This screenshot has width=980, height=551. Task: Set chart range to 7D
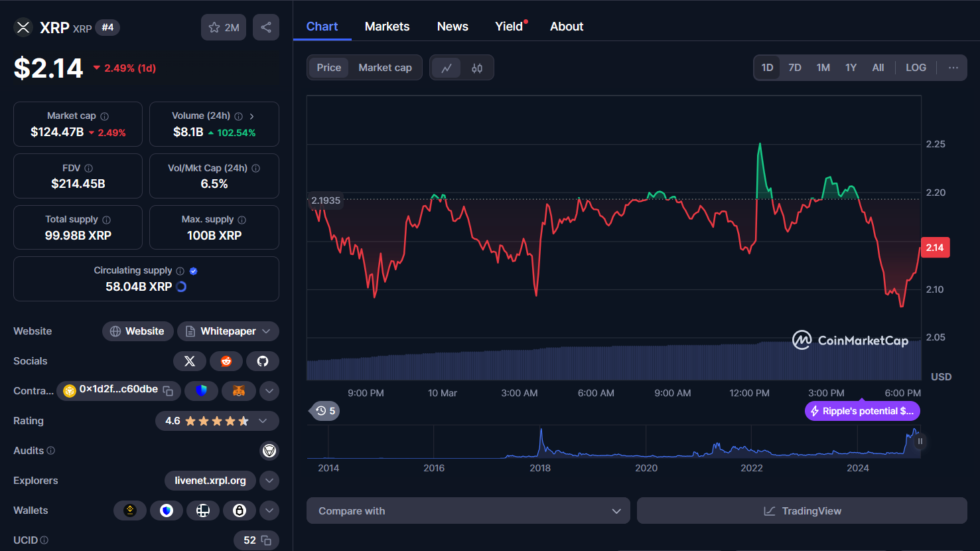tap(795, 68)
